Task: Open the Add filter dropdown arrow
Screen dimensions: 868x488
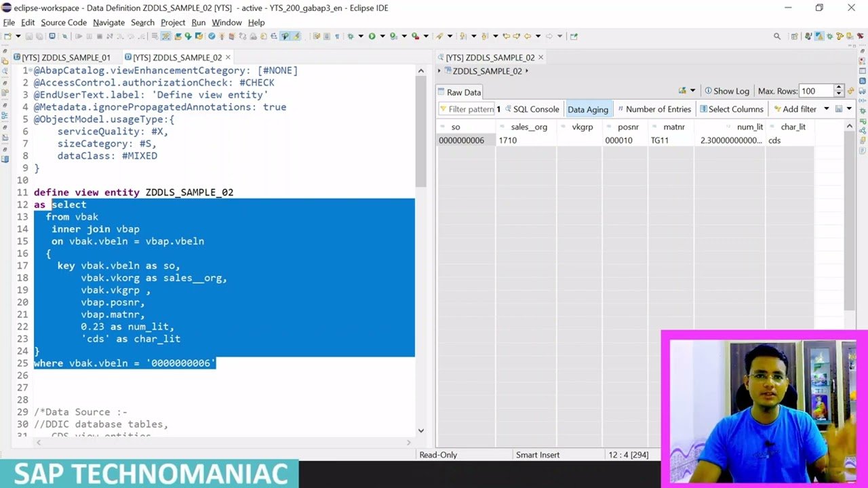Action: pyautogui.click(x=826, y=109)
